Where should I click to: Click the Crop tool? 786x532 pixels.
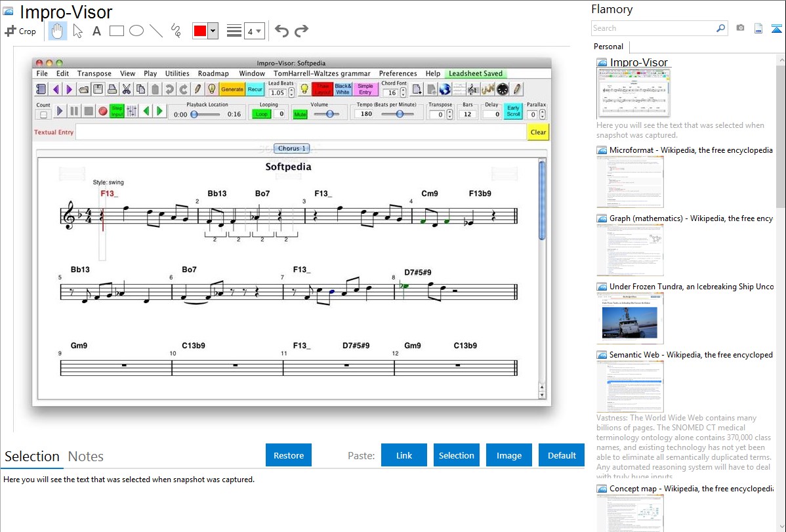click(20, 31)
